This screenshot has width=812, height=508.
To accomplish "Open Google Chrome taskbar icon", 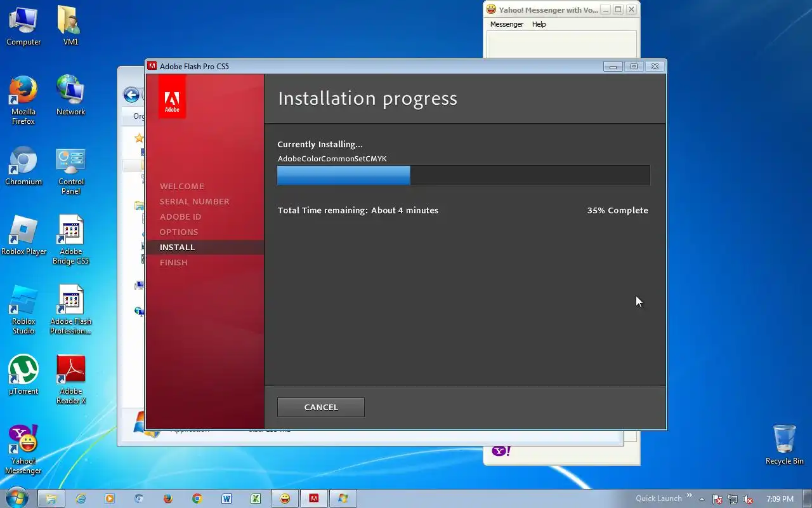I will coord(197,498).
